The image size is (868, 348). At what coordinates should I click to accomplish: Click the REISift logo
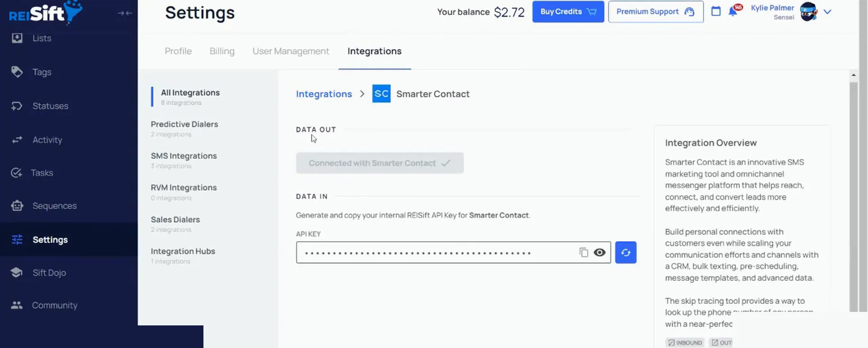pos(45,12)
